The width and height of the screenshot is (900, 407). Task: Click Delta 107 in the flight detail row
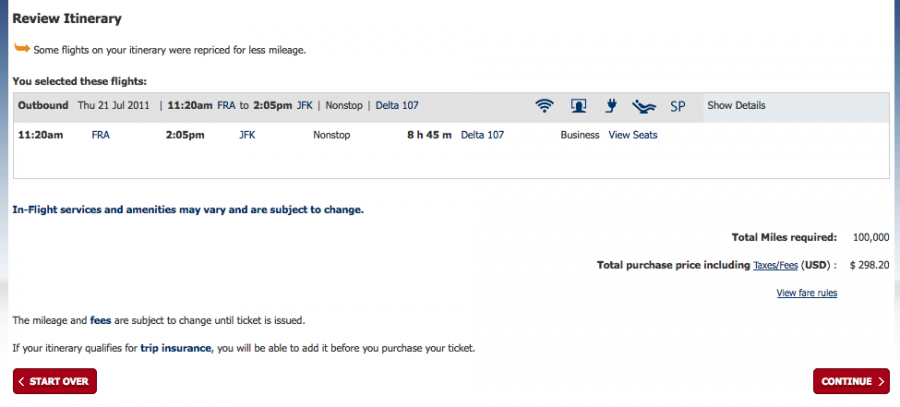(x=483, y=135)
